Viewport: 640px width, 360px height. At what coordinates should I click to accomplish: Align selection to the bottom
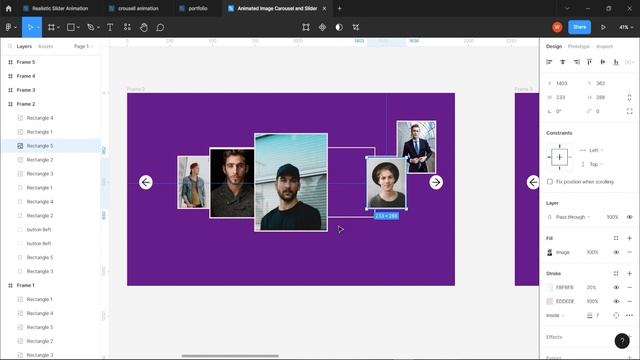pos(616,62)
